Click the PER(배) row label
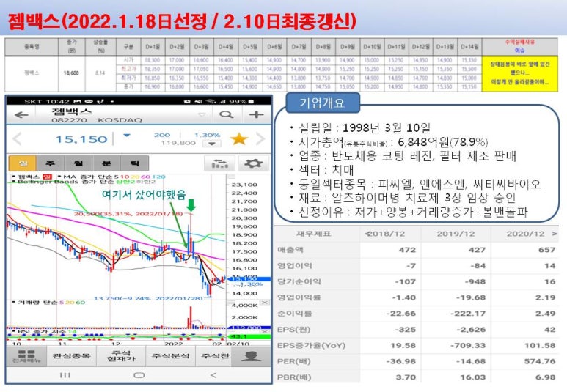This screenshot has width=567, height=392. [x=294, y=361]
